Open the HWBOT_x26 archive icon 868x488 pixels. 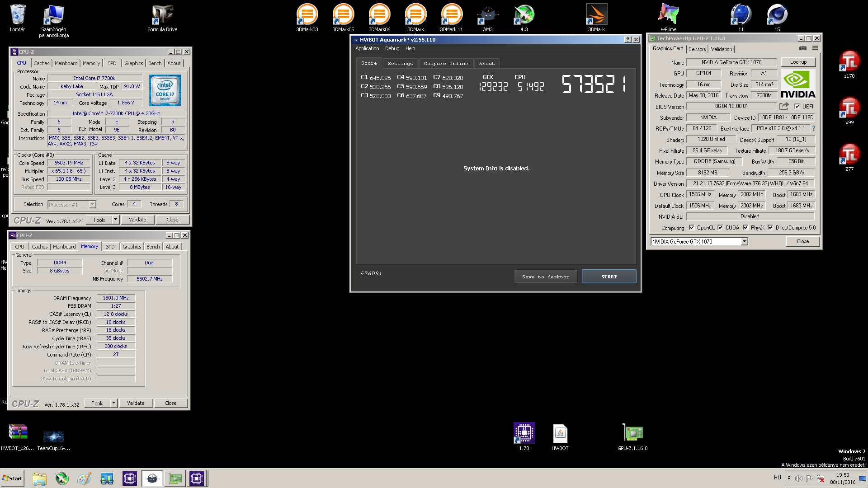18,437
